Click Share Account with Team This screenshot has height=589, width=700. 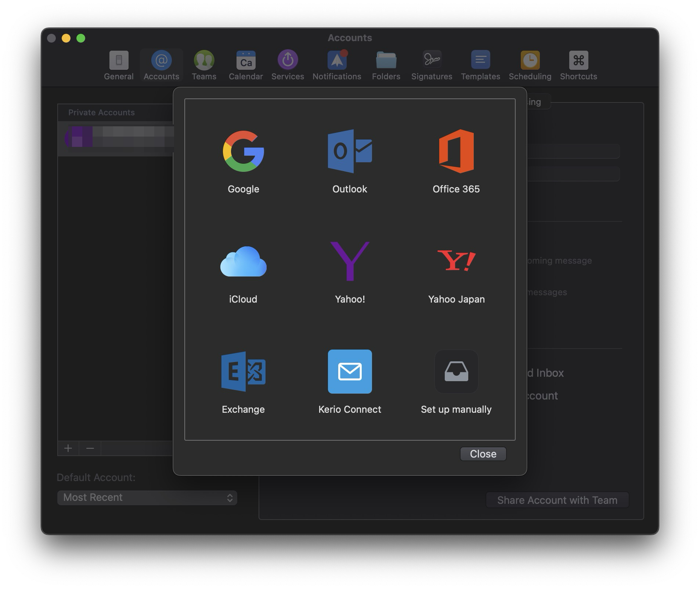(557, 500)
